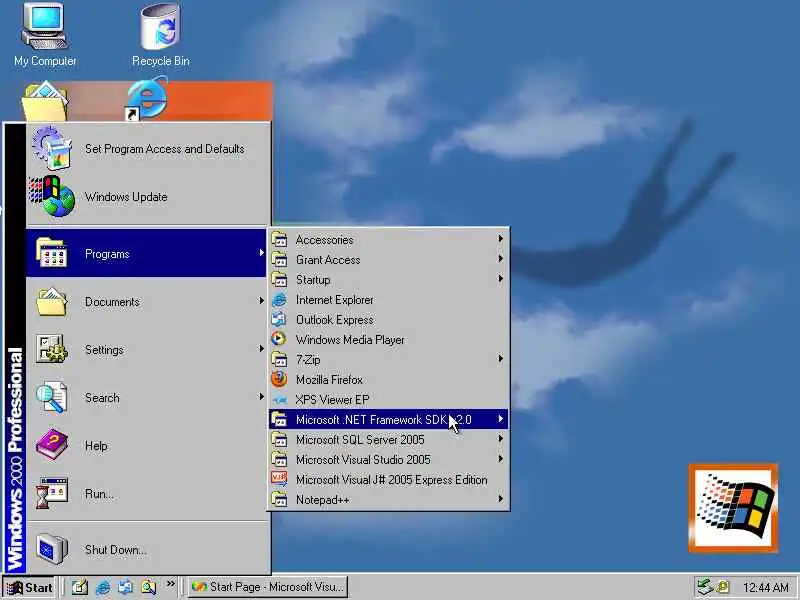Image resolution: width=800 pixels, height=600 pixels.
Task: Switch to Start Page - Microsoft Visual taskbar button
Action: [x=268, y=587]
